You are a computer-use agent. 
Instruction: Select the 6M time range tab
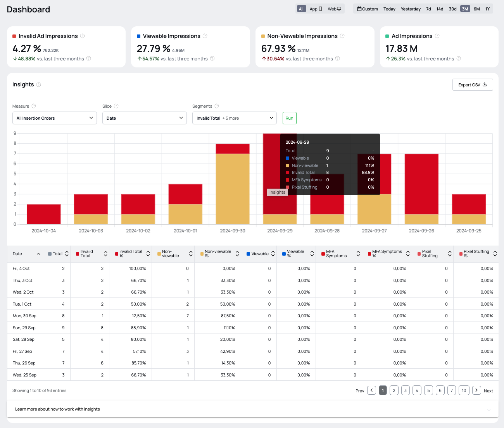tap(476, 9)
